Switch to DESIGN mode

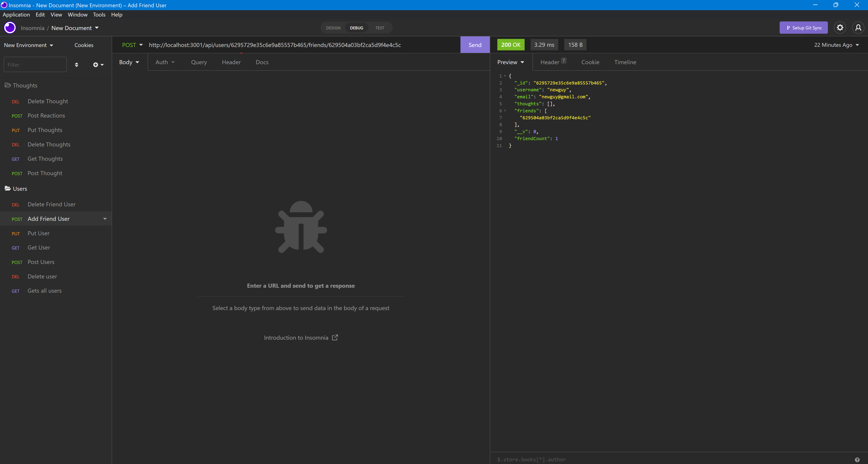(x=333, y=28)
